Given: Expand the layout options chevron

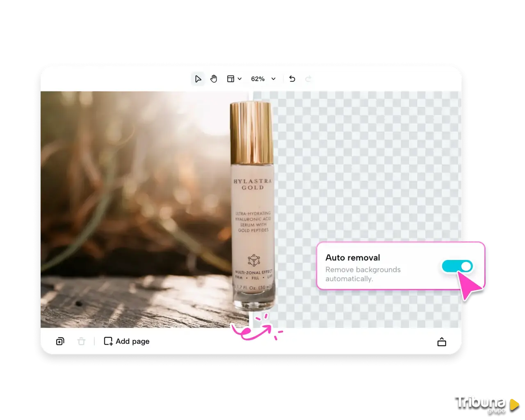Looking at the screenshot, I should 240,79.
